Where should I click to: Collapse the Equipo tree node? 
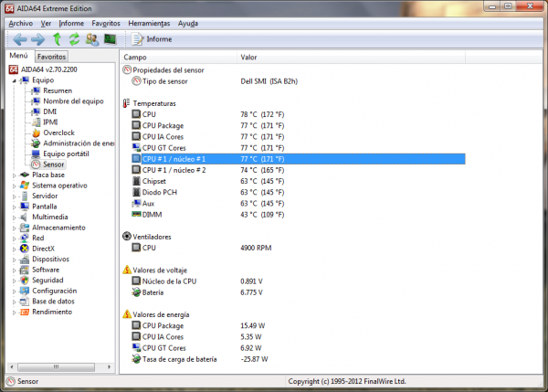click(14, 80)
